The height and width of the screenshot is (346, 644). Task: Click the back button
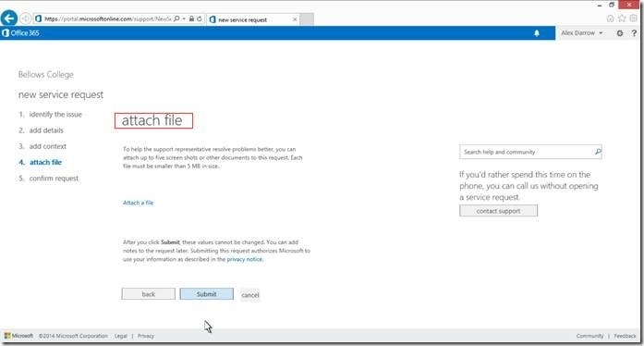148,294
